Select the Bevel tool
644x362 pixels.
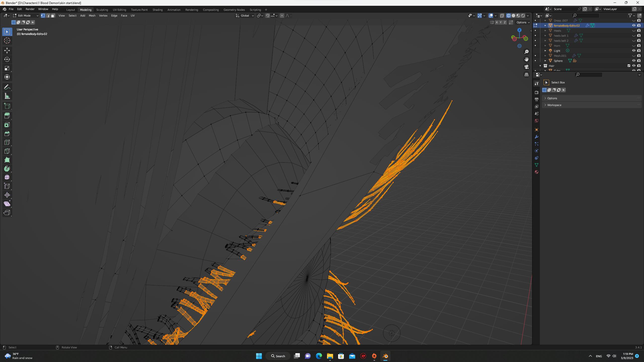pos(7,133)
